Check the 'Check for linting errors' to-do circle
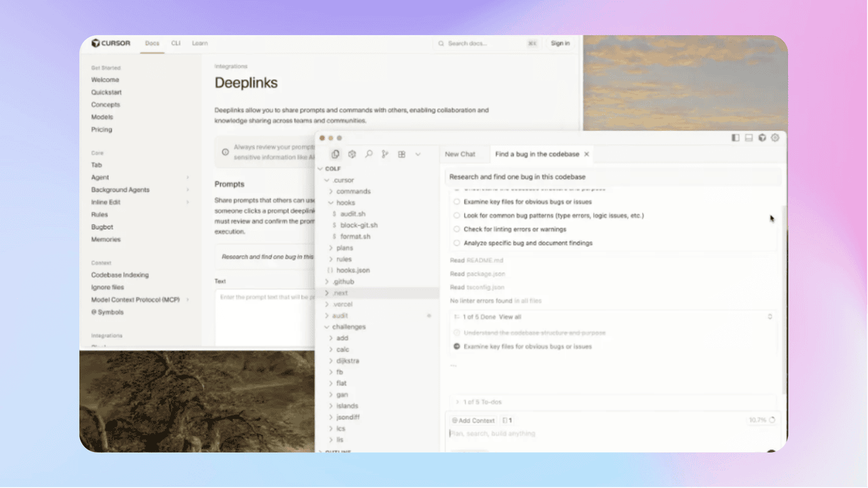The width and height of the screenshot is (868, 488). pos(457,229)
